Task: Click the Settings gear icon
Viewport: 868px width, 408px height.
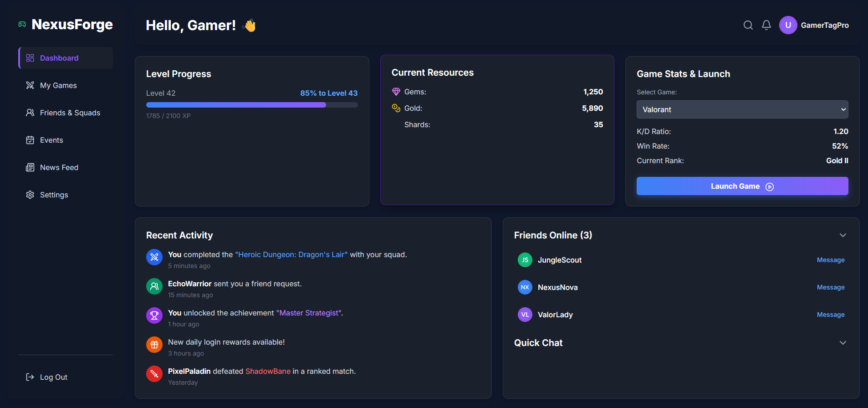Action: [x=30, y=195]
